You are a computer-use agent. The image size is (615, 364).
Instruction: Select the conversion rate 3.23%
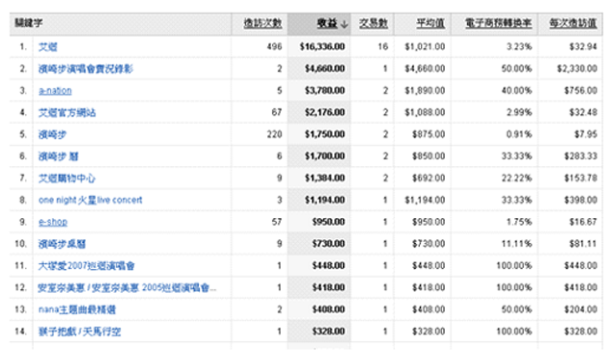pyautogui.click(x=519, y=47)
